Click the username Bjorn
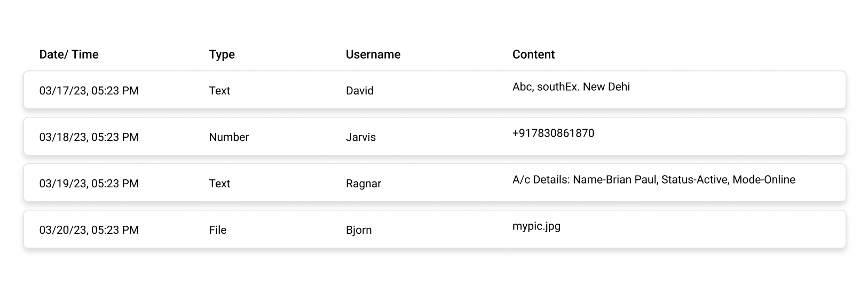 pos(359,230)
